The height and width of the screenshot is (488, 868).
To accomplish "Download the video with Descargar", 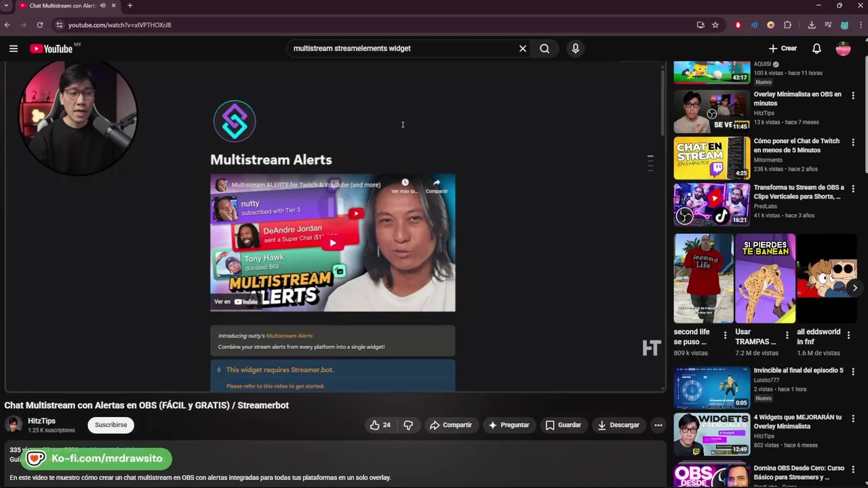I will 618,425.
